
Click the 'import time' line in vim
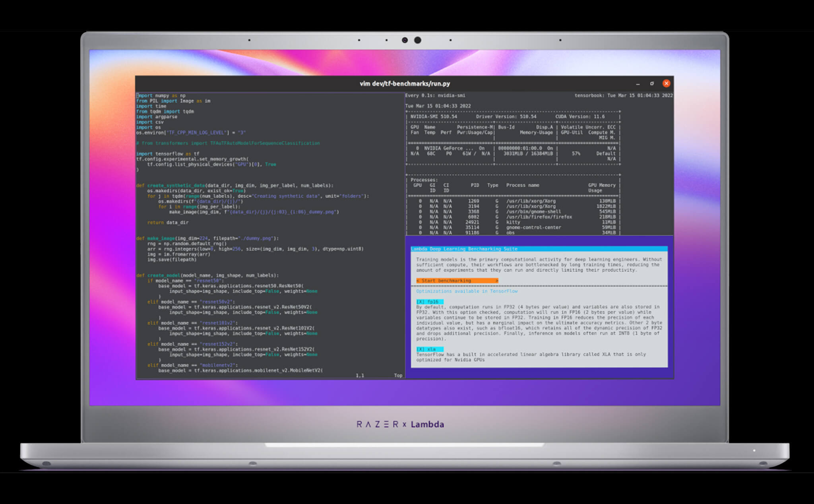151,106
